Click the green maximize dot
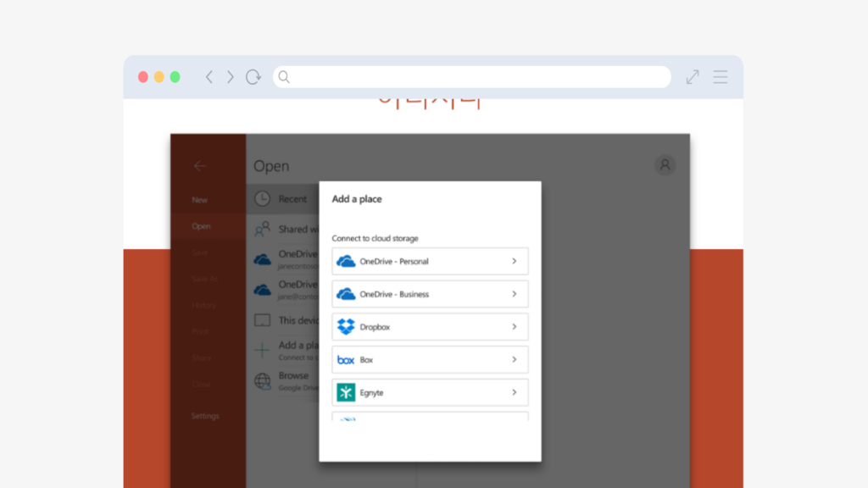Screen dimensions: 868x488 (x=175, y=77)
